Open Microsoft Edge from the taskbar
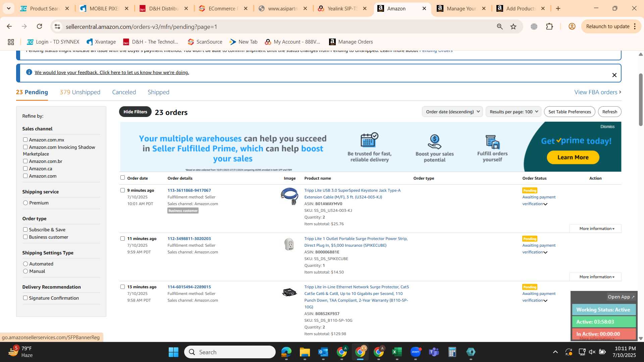The width and height of the screenshot is (644, 362). click(x=286, y=352)
